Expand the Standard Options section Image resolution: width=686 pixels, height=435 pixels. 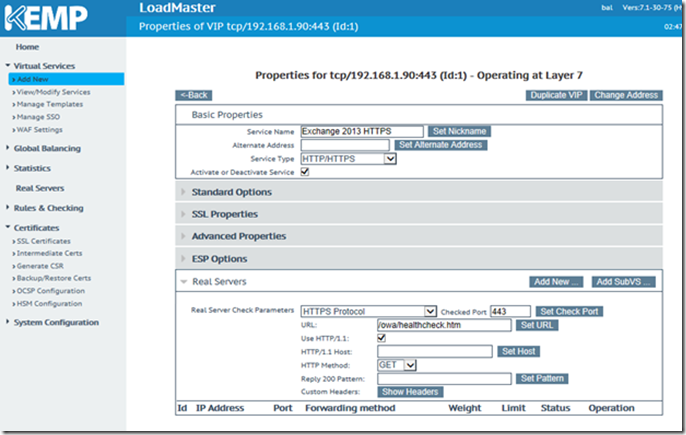pos(419,192)
